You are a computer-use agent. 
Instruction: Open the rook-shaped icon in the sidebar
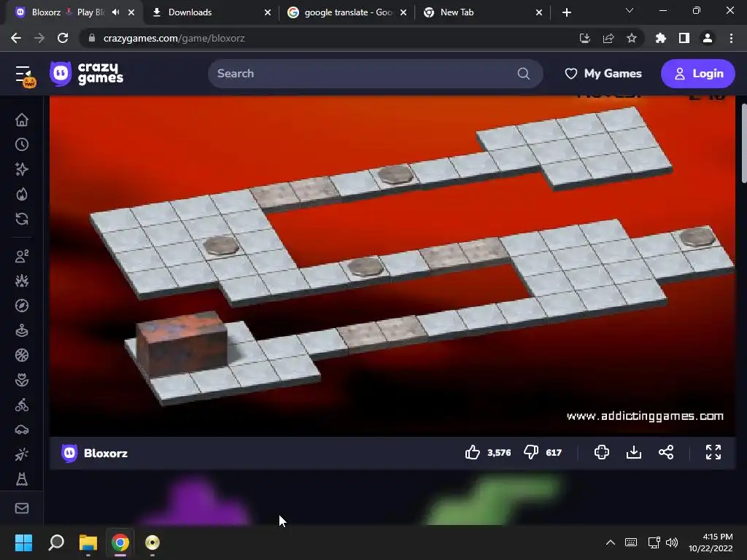[x=22, y=479]
